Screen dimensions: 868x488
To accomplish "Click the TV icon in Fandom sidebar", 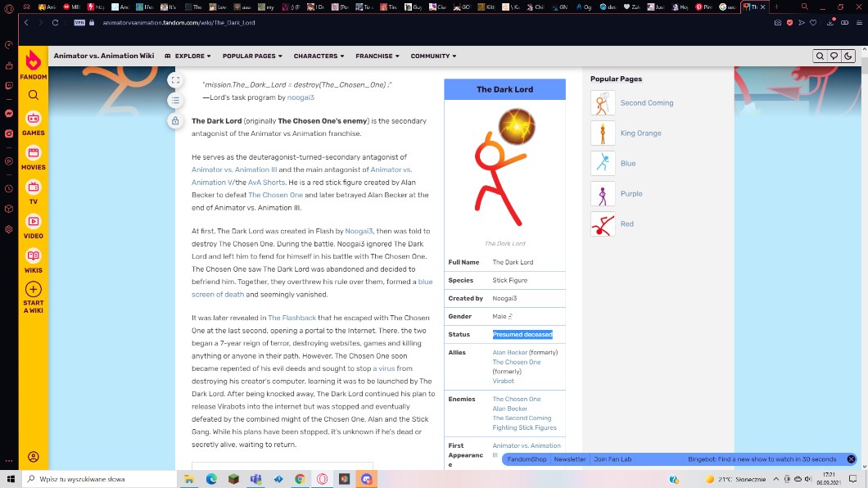I will point(33,188).
